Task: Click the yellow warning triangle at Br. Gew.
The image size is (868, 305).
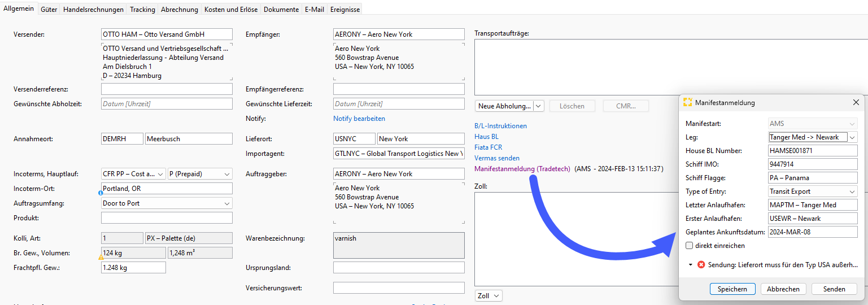Action: (x=101, y=258)
